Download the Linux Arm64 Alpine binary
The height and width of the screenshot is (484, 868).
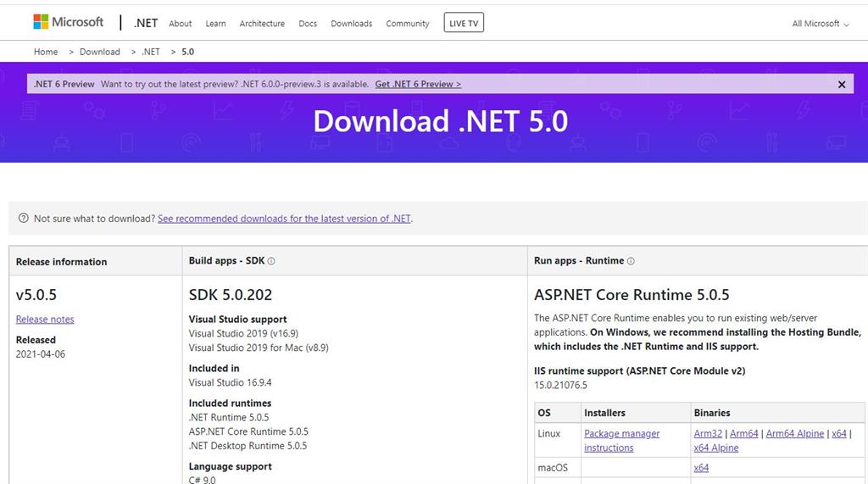(795, 434)
